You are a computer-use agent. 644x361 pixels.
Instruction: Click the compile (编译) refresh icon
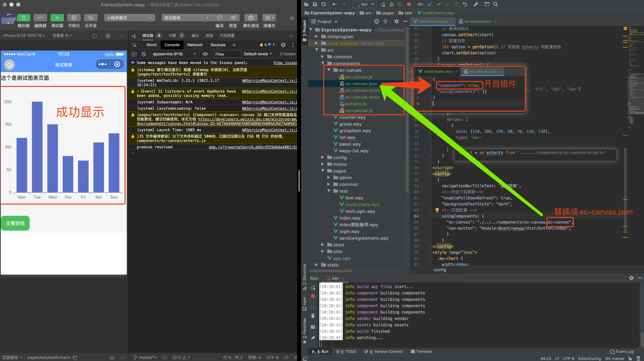tap(219, 18)
